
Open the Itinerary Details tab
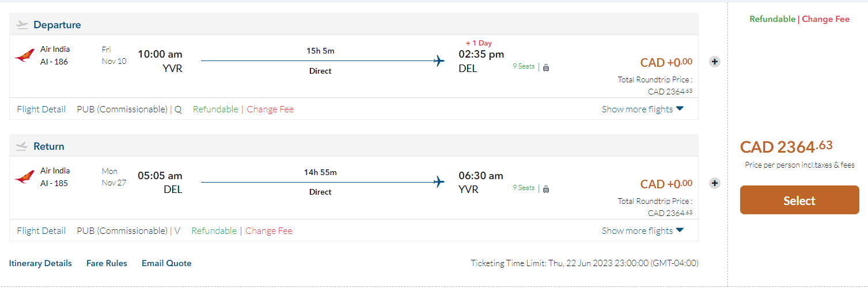coord(40,263)
